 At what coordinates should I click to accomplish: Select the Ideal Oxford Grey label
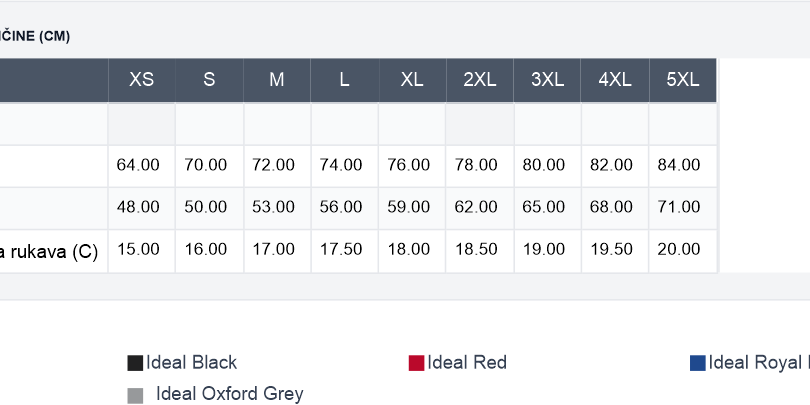[229, 394]
